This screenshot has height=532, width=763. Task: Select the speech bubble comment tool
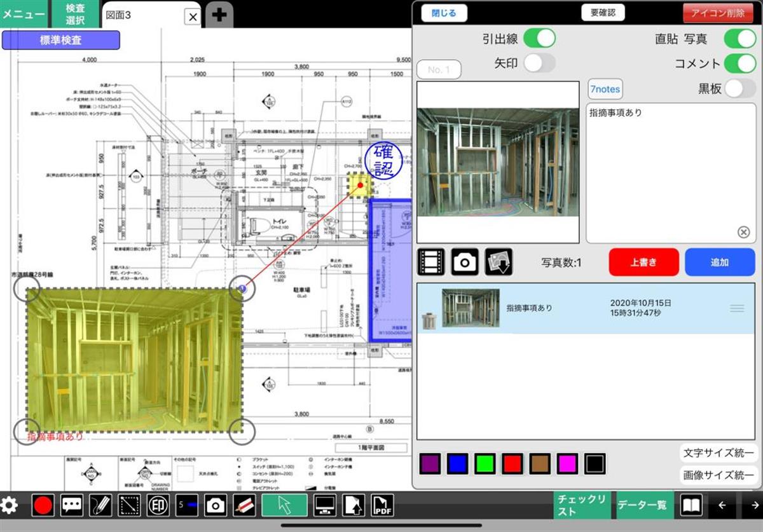(x=72, y=506)
